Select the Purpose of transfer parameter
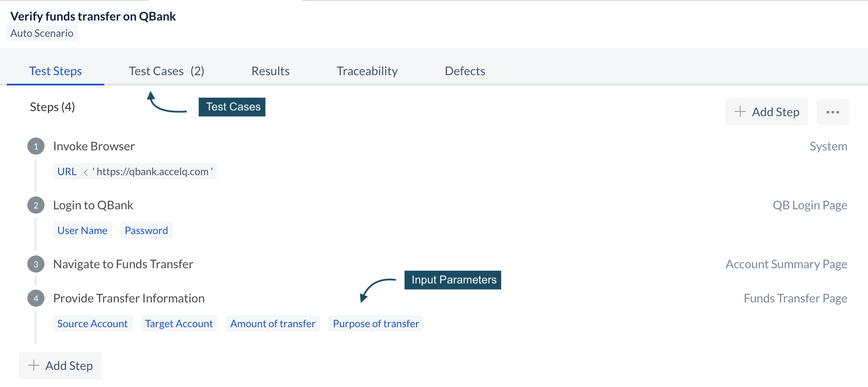This screenshot has width=868, height=387. pyautogui.click(x=376, y=323)
